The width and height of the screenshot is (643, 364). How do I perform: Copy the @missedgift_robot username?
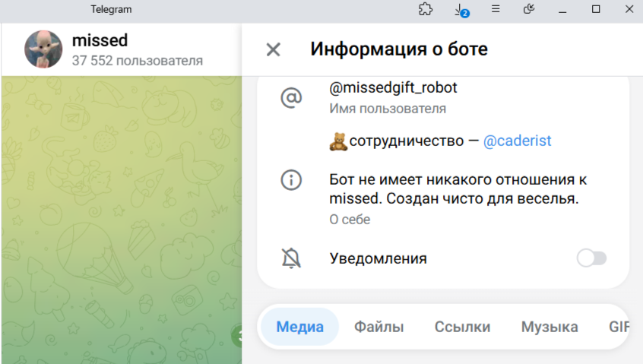393,87
